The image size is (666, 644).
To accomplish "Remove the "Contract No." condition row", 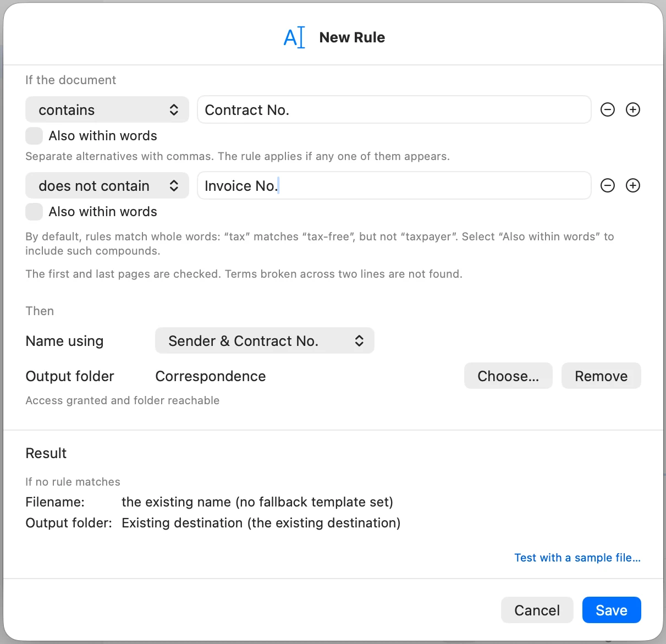I will coord(608,109).
